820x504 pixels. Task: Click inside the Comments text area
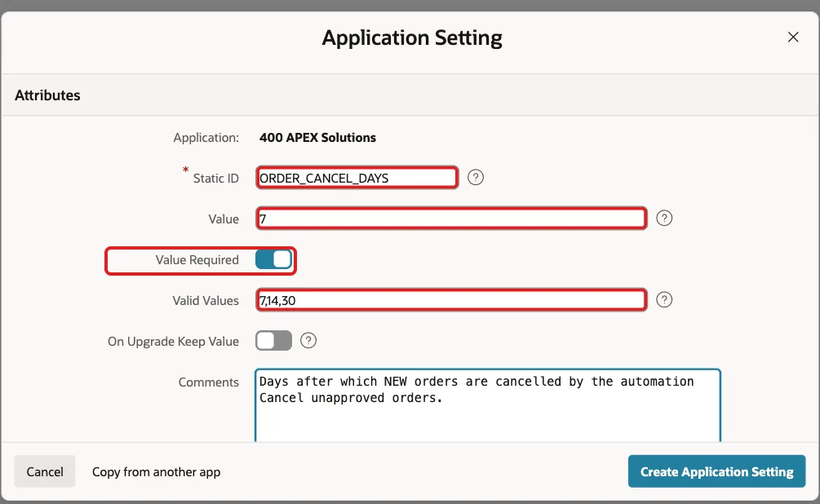click(x=488, y=405)
